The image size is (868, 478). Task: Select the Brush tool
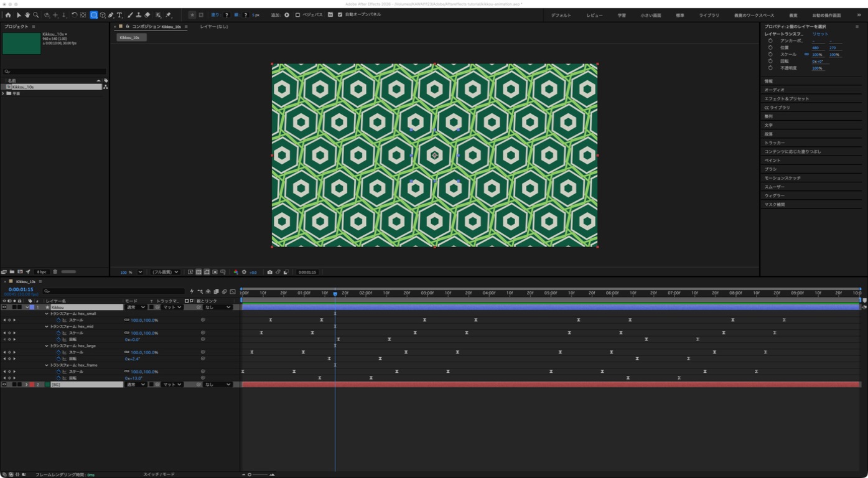pos(130,15)
